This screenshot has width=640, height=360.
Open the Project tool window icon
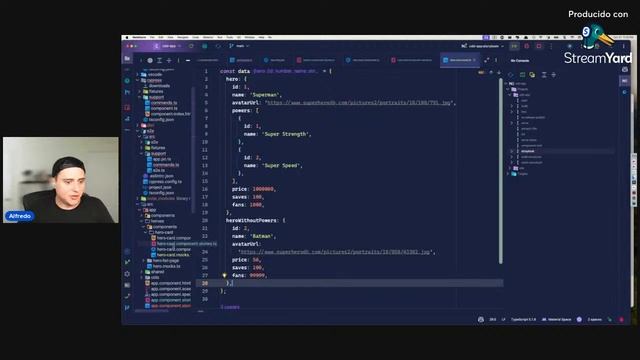point(127,59)
